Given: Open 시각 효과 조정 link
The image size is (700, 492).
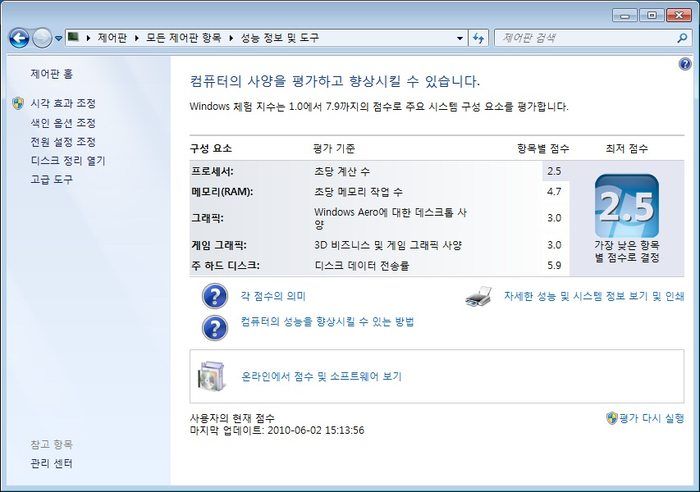Looking at the screenshot, I should coord(63,104).
